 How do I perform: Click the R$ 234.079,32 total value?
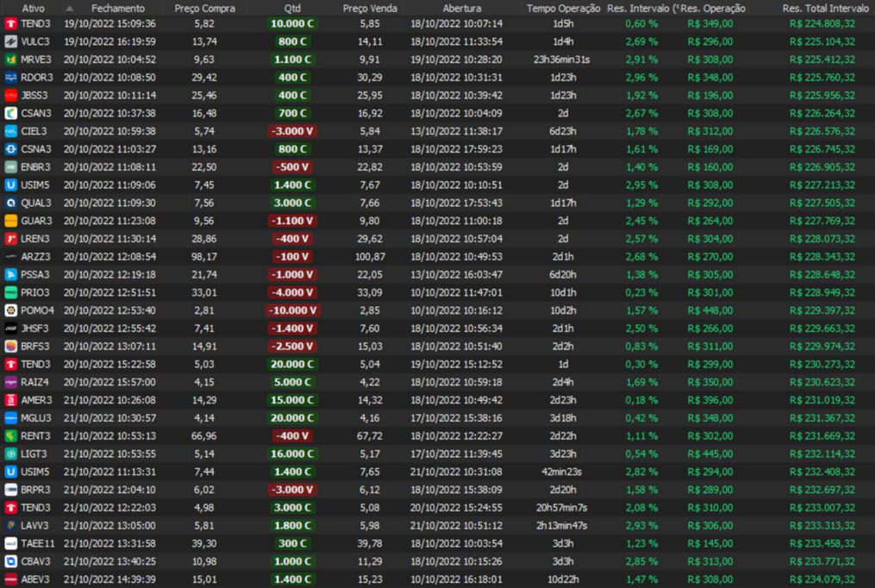click(822, 579)
